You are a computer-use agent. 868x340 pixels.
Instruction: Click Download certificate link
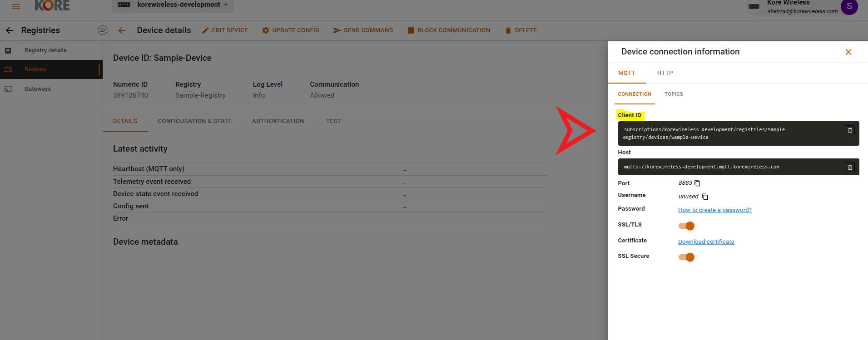coord(706,242)
